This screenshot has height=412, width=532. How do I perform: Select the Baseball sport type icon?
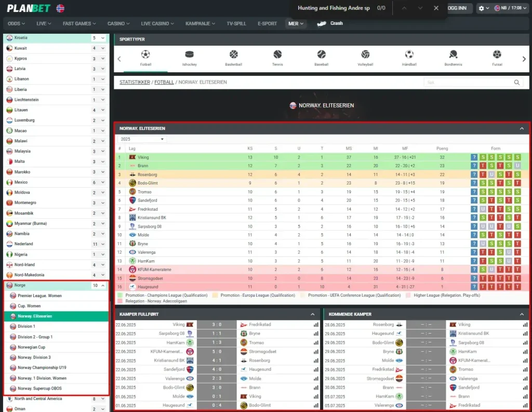tap(321, 55)
